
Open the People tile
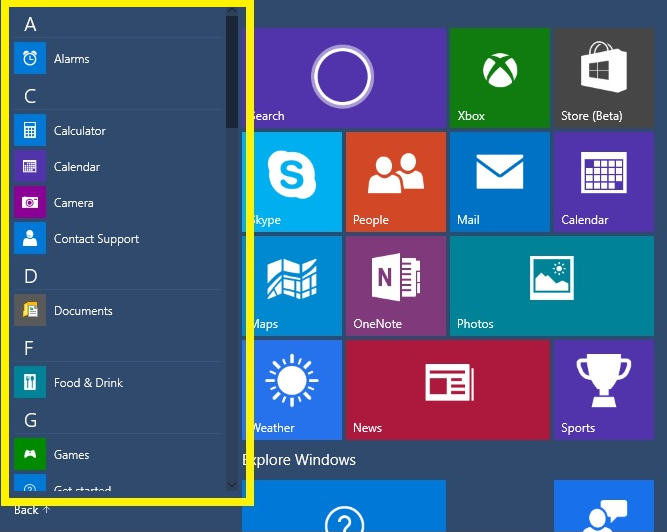pos(396,182)
